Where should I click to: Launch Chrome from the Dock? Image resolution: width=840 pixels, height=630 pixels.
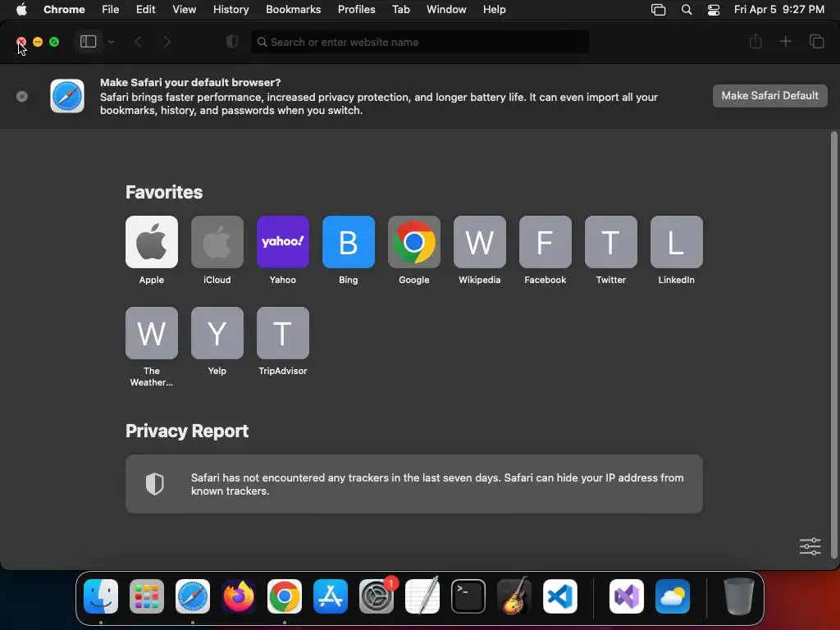285,596
